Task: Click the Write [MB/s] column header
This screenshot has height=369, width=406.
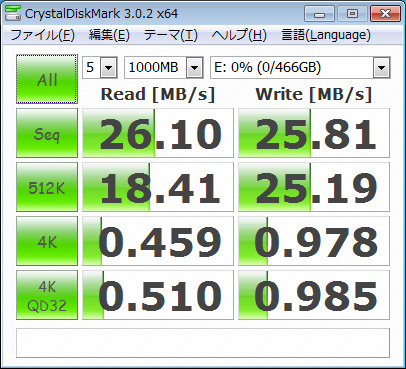Action: click(x=314, y=94)
